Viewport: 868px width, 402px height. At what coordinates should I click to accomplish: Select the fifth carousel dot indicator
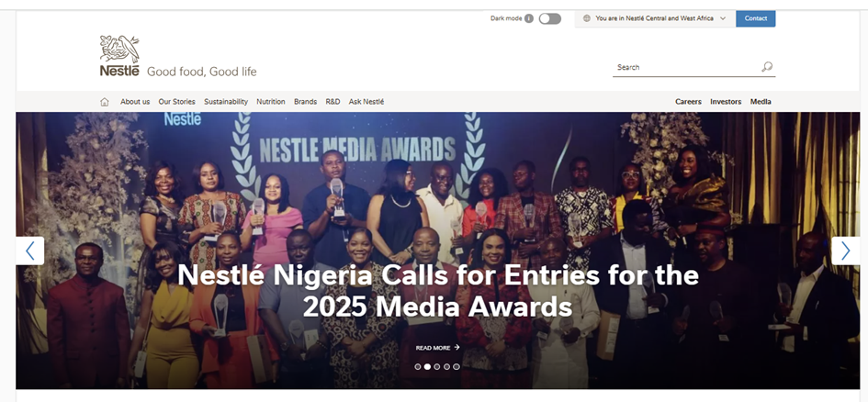point(457,366)
